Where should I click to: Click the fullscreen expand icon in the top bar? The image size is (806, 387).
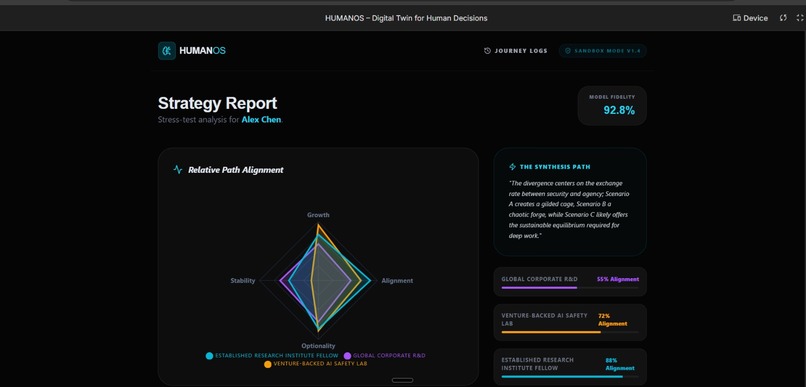pyautogui.click(x=800, y=18)
